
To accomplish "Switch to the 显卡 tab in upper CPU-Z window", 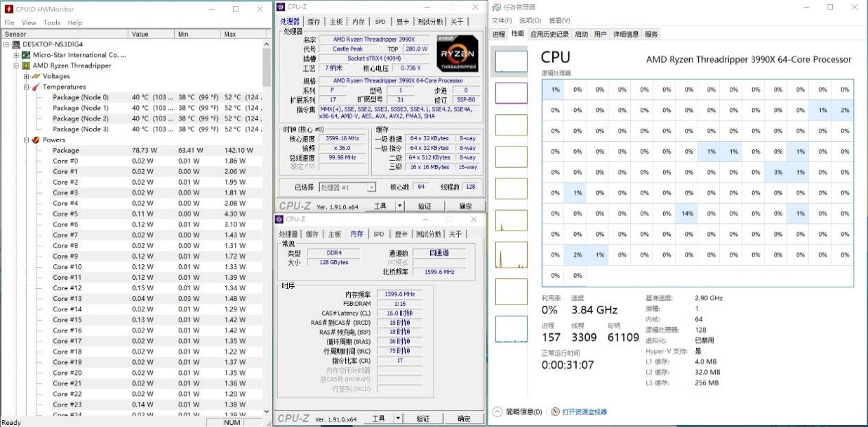I will [x=402, y=21].
